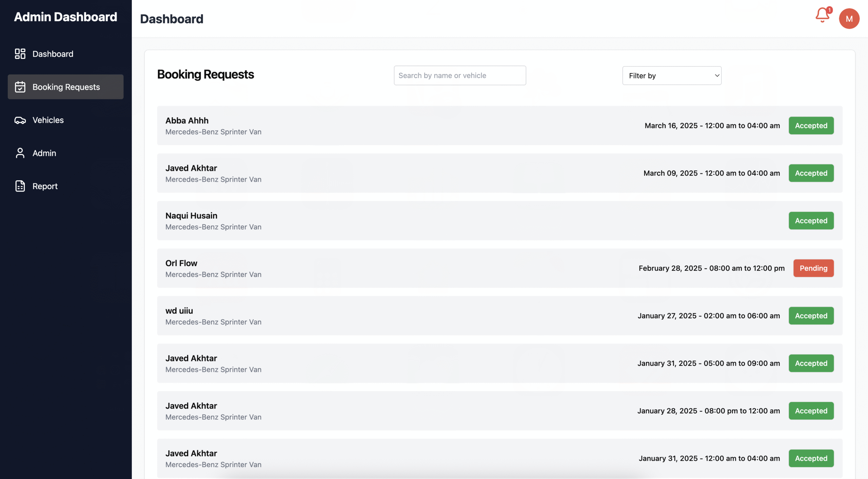Click Pending status for Orl Flow

click(813, 268)
